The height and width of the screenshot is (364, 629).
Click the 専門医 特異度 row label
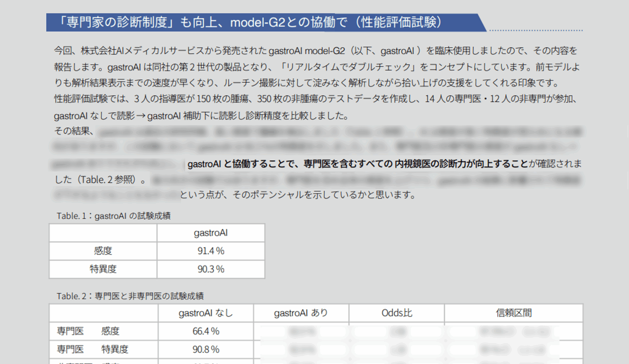pyautogui.click(x=92, y=349)
